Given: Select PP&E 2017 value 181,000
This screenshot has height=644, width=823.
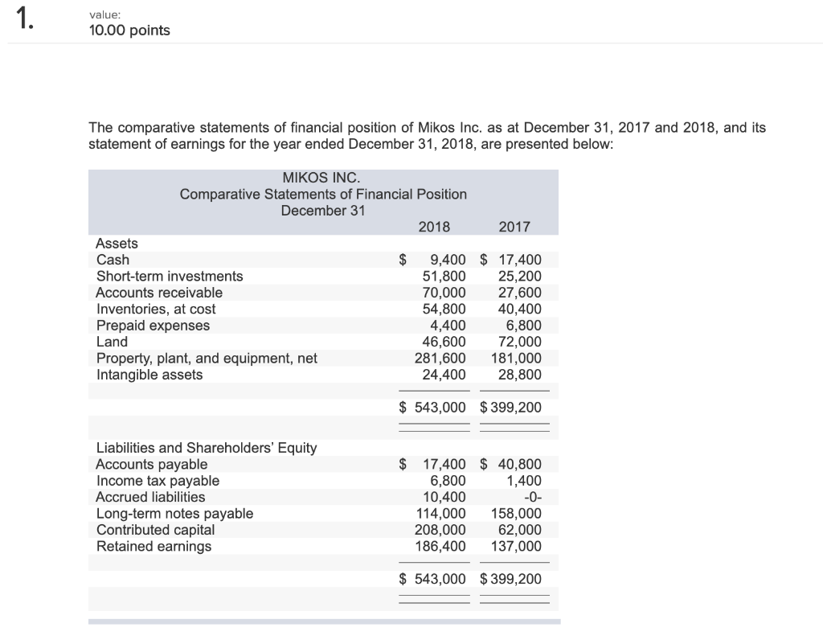Looking at the screenshot, I should pos(516,359).
